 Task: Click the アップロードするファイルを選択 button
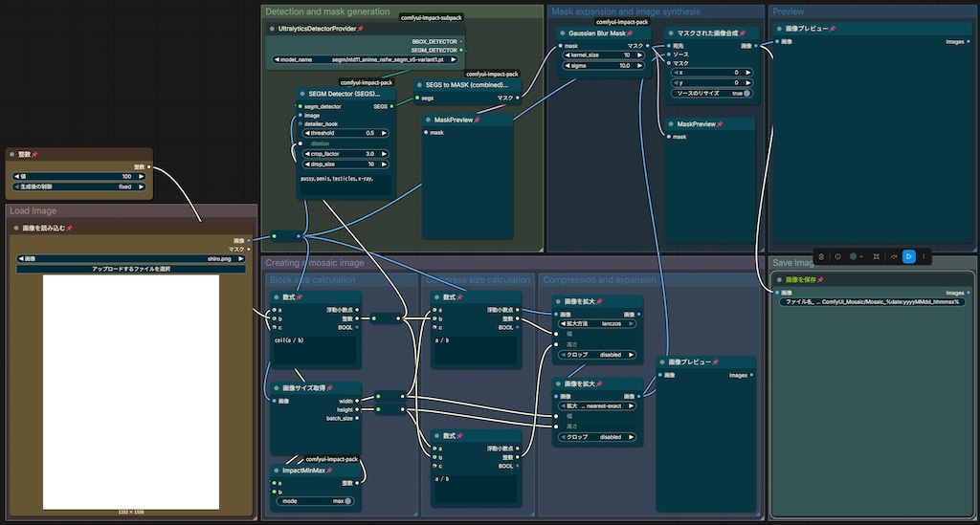pos(131,269)
